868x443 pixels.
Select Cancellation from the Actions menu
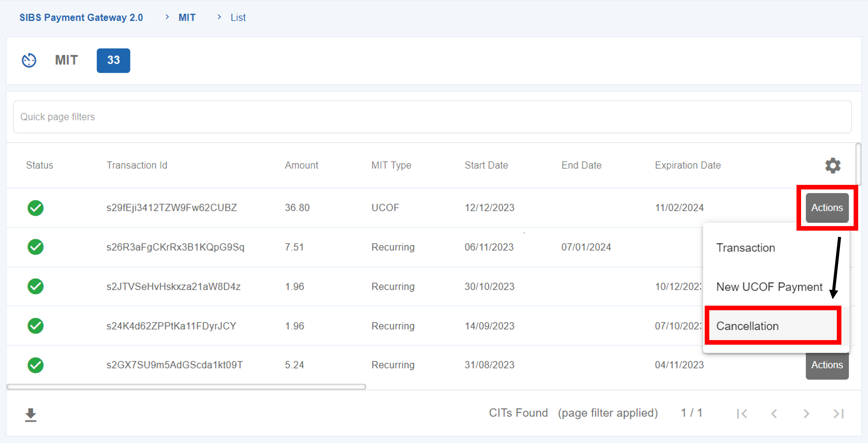[x=747, y=326]
